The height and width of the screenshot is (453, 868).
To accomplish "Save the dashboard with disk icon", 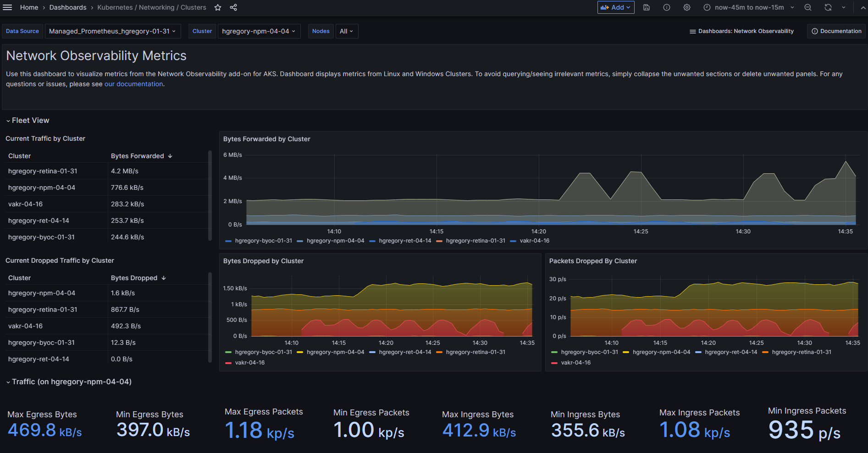I will point(647,7).
